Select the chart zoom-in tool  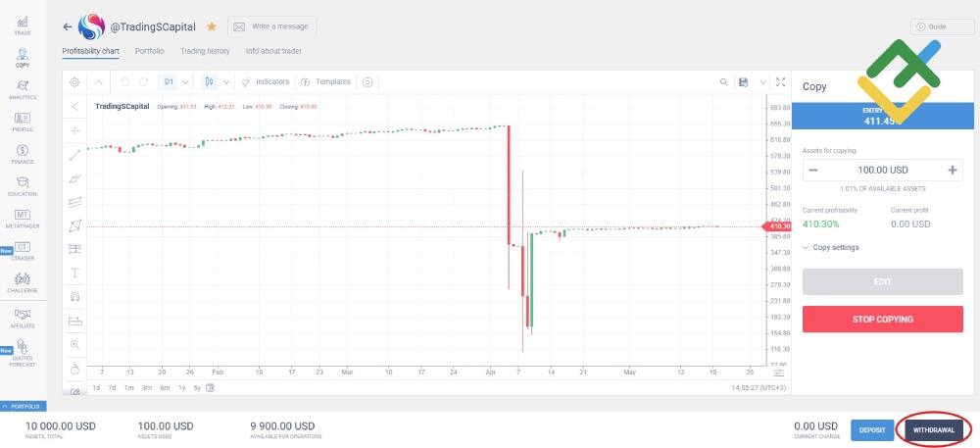tap(75, 344)
